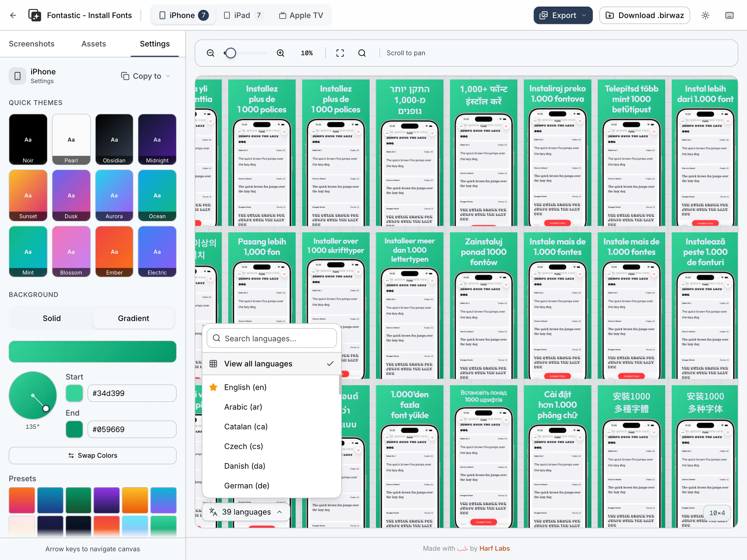
Task: Click the back arrow icon
Action: coord(13,15)
